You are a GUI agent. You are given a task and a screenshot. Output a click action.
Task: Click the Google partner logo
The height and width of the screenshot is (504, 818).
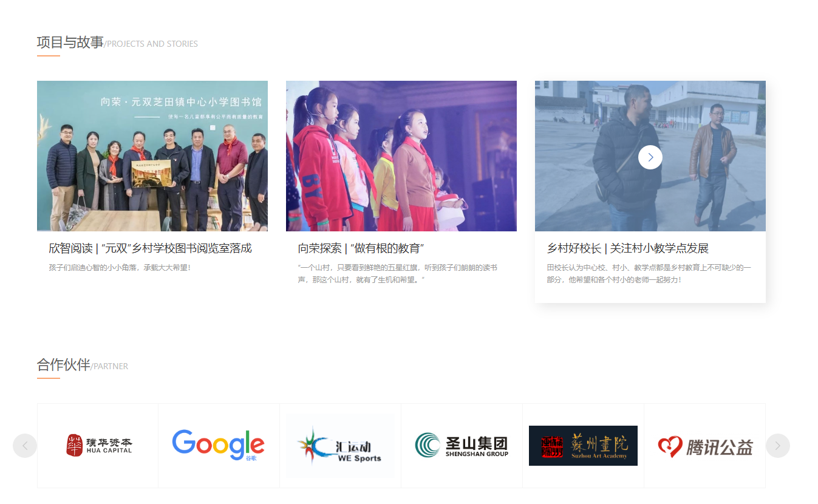(219, 445)
